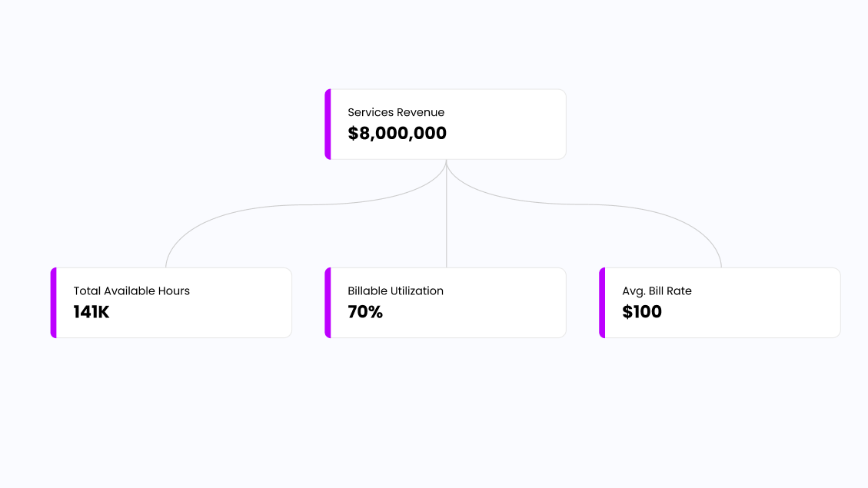Select the $100 bill rate value
This screenshot has width=868, height=488.
click(x=642, y=312)
